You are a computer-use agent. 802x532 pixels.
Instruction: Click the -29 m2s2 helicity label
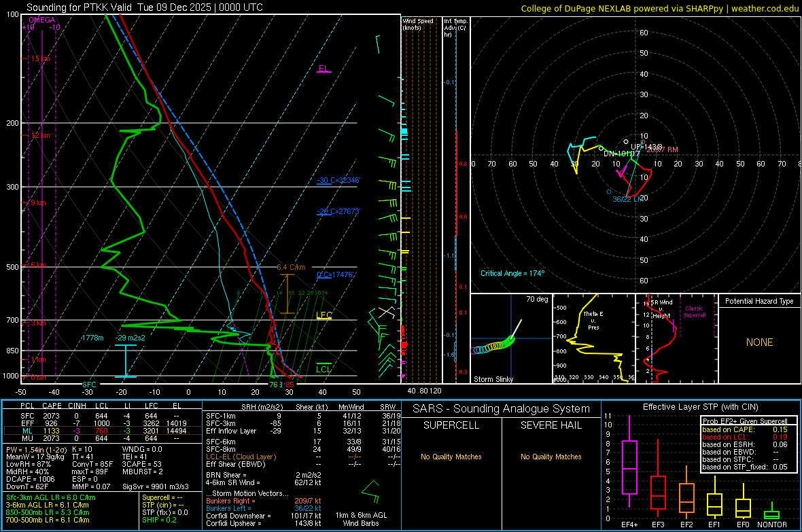130,338
